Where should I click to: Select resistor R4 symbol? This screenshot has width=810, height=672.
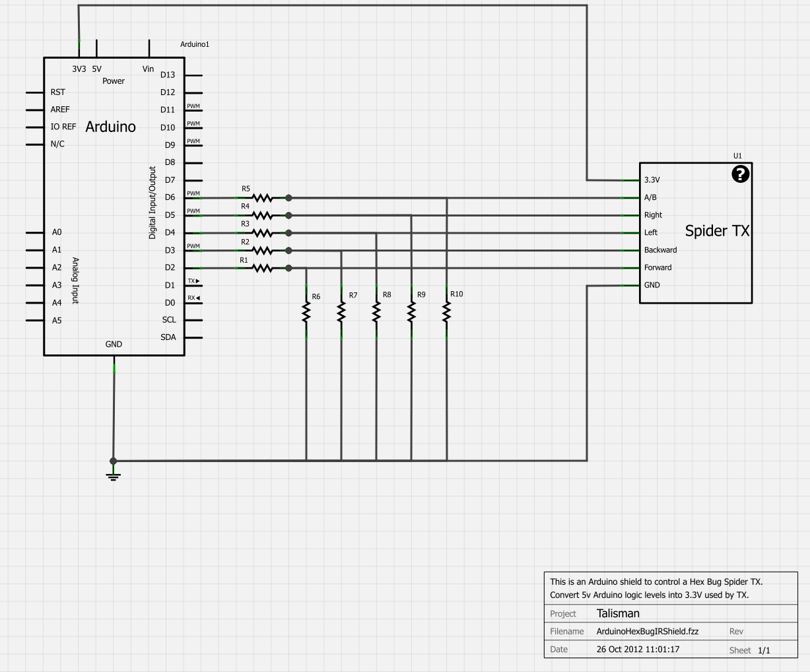coord(263,215)
